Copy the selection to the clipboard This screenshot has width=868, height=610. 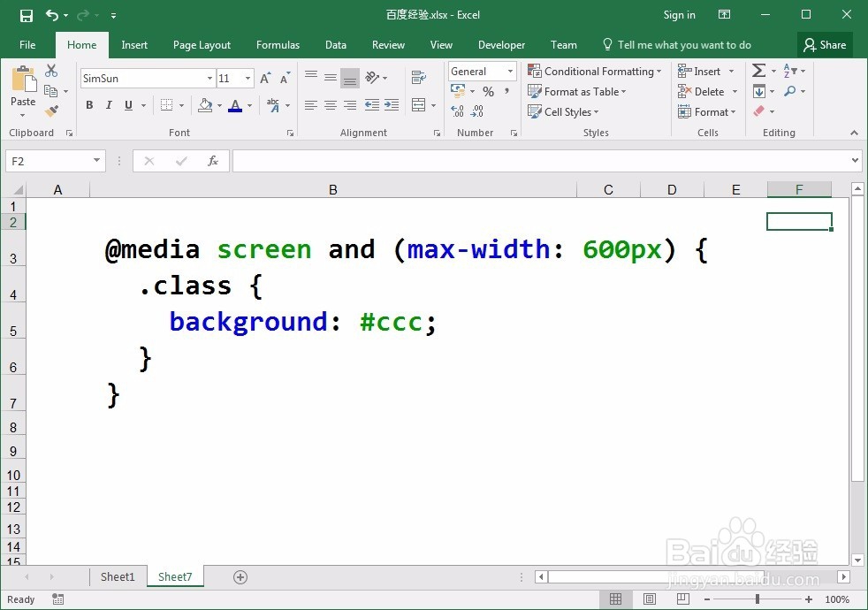[51, 91]
